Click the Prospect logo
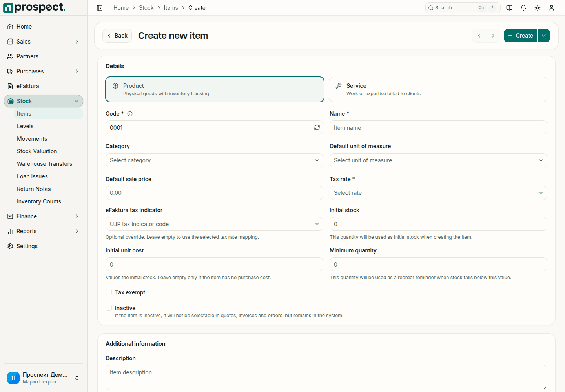The image size is (565, 392). (34, 7)
